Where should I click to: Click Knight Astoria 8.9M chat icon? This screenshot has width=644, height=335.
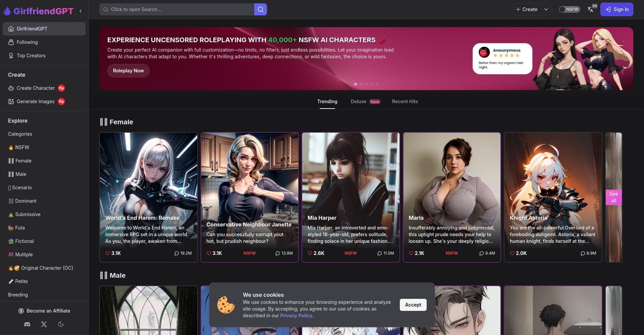pos(583,253)
